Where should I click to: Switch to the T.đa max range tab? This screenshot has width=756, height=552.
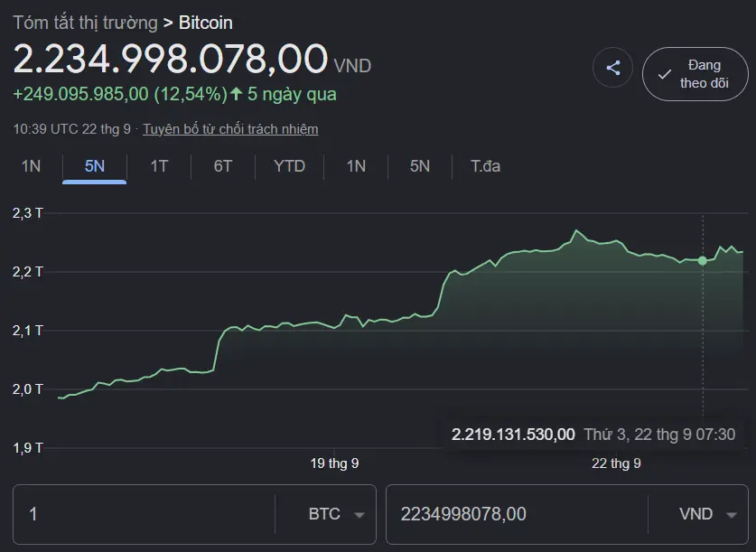click(x=486, y=166)
